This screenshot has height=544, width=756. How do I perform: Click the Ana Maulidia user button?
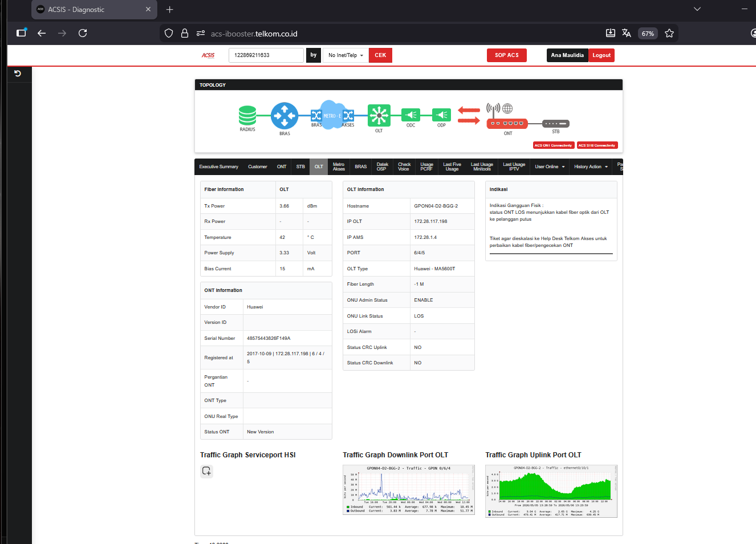(567, 55)
